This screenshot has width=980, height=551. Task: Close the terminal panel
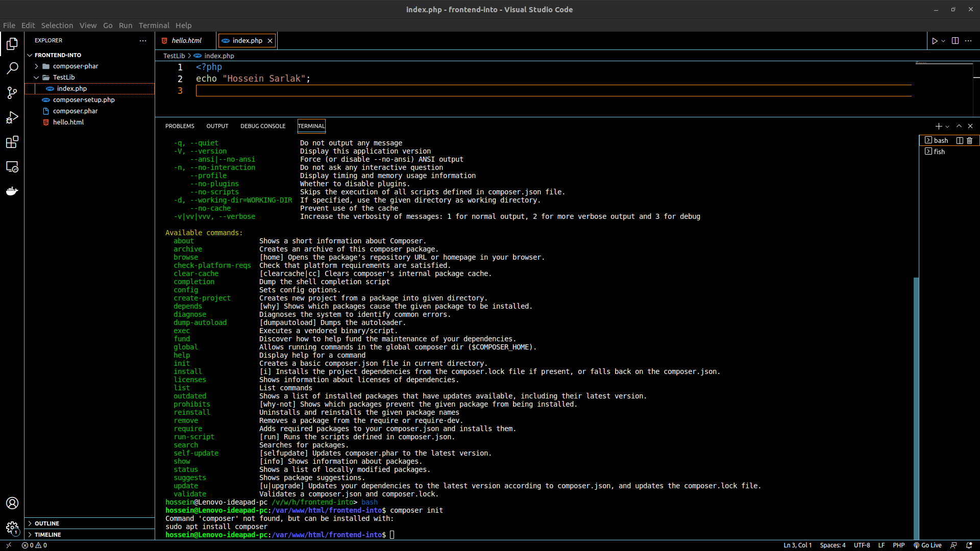970,126
